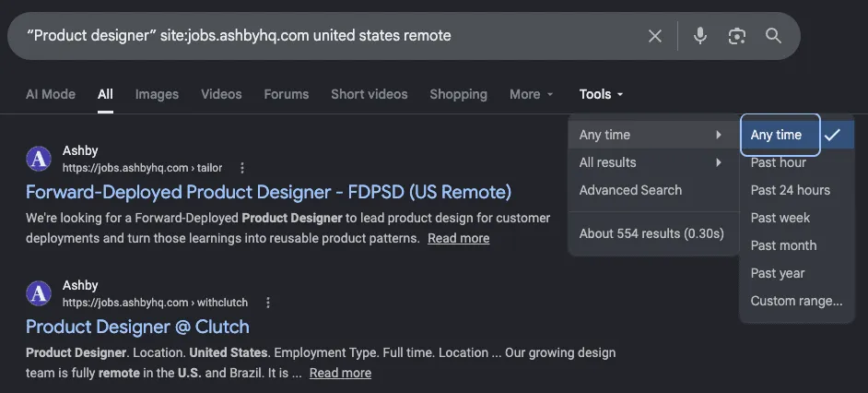
Task: Open the Ashby favicon for the withclutch result
Action: point(39,293)
